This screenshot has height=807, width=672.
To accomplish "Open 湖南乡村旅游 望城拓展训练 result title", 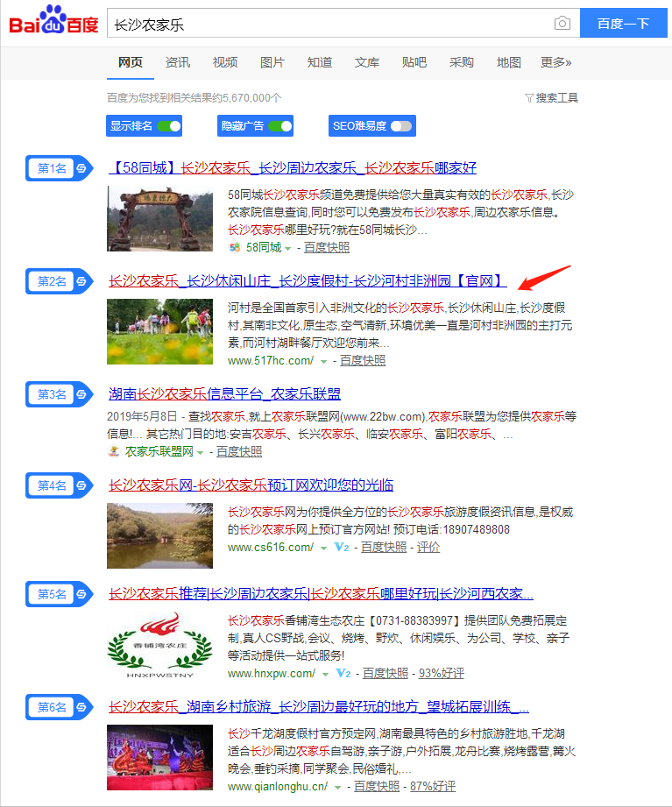I will [x=319, y=706].
